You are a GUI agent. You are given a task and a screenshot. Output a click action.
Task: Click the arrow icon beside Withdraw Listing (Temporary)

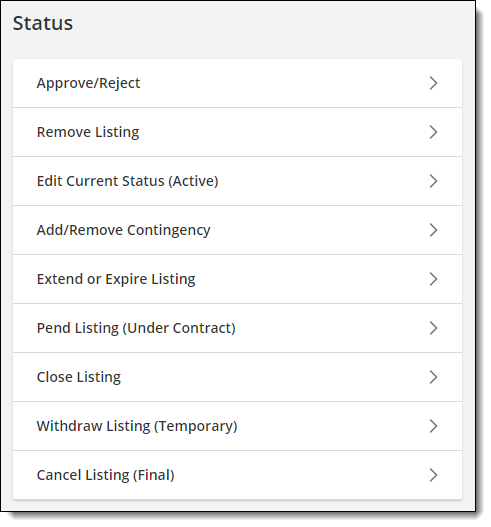433,426
